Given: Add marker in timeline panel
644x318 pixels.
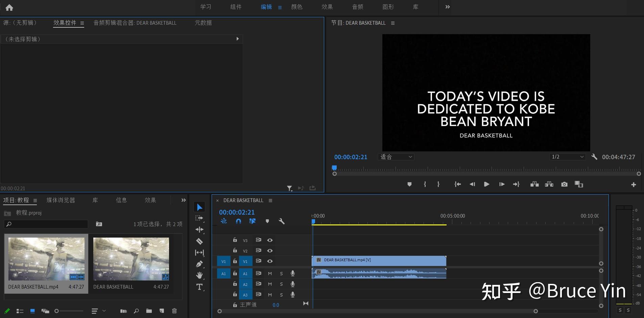Looking at the screenshot, I should coord(267,221).
